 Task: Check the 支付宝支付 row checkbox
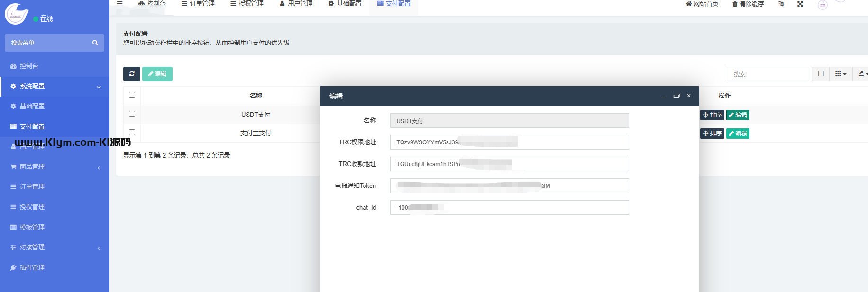coord(132,133)
